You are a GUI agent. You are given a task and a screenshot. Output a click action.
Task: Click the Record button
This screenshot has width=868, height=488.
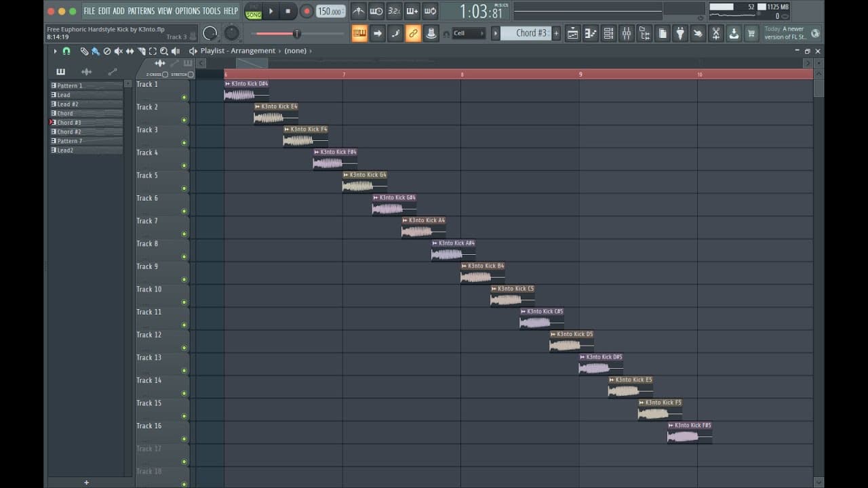307,11
